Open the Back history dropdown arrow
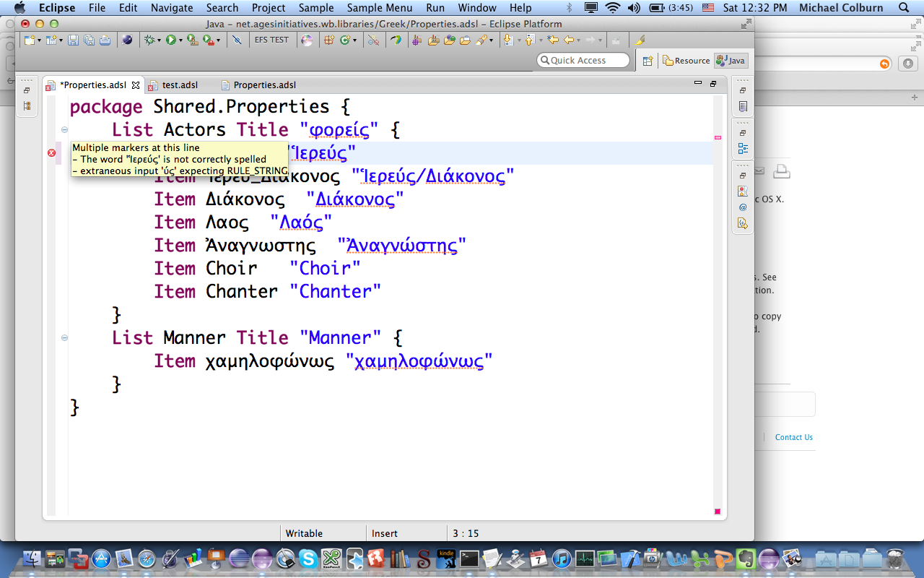 click(578, 40)
